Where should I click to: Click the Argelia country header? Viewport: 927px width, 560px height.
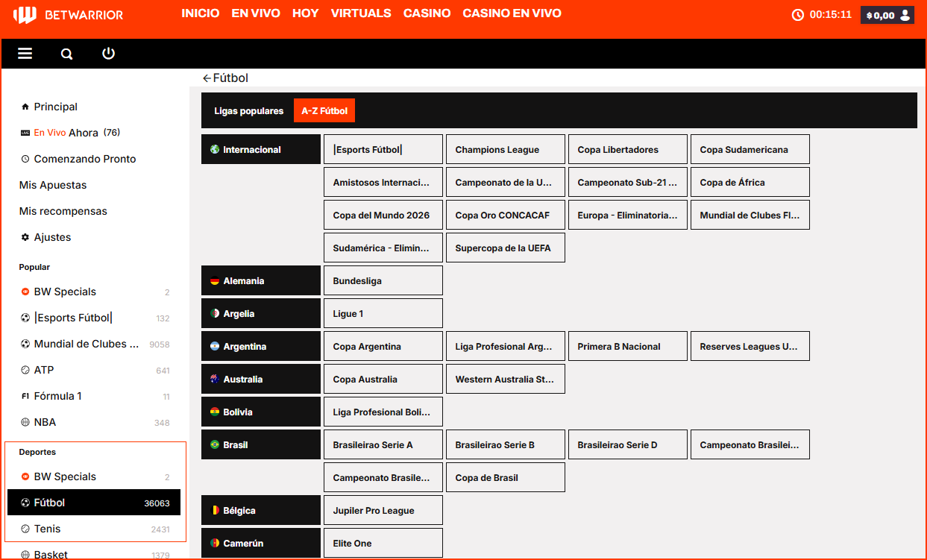(x=261, y=313)
